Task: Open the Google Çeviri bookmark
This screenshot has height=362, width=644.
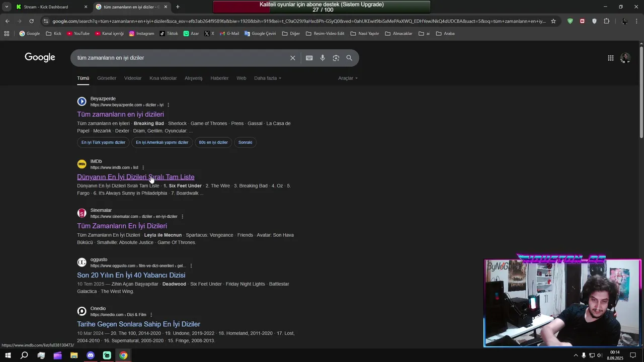Action: click(x=260, y=34)
